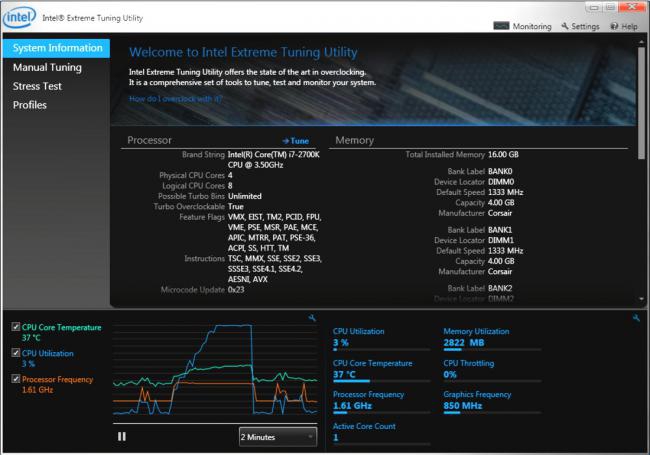Click the Turbo Overclockable True value
The width and height of the screenshot is (650, 455).
coord(235,206)
